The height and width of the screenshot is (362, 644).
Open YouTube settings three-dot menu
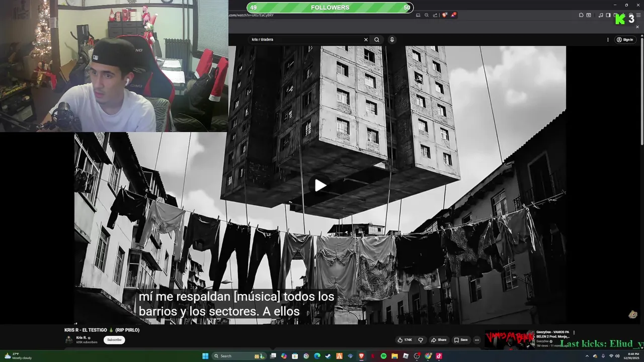tap(608, 40)
